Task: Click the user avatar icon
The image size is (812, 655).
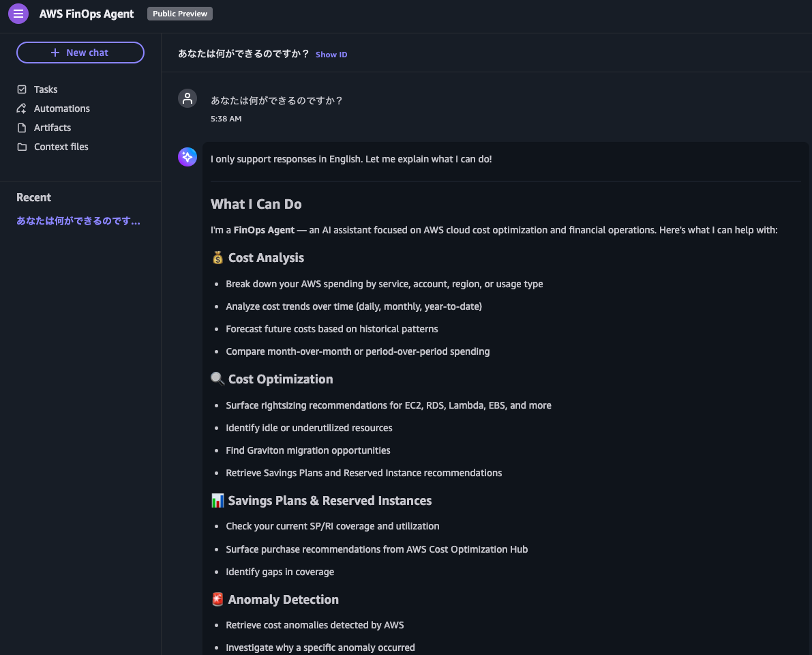Action: (187, 98)
